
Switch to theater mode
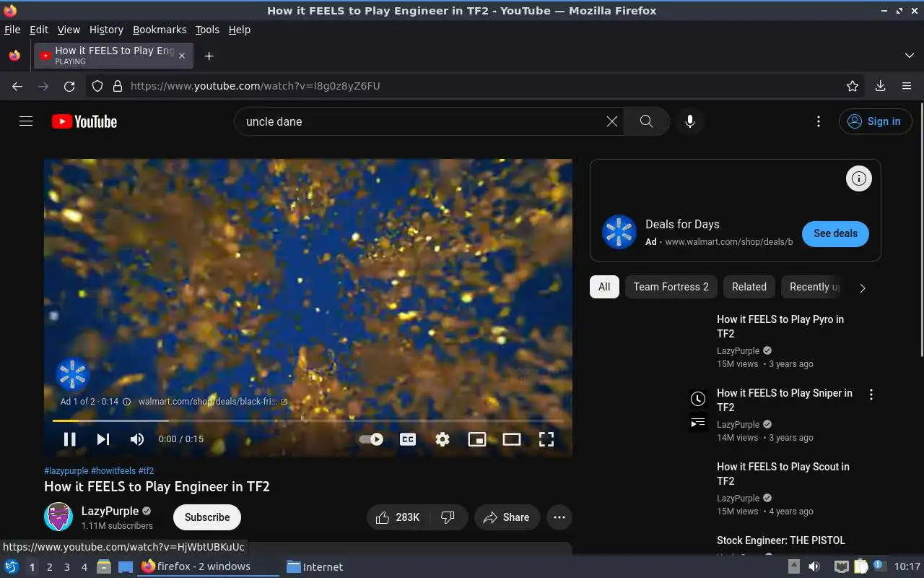(x=512, y=439)
